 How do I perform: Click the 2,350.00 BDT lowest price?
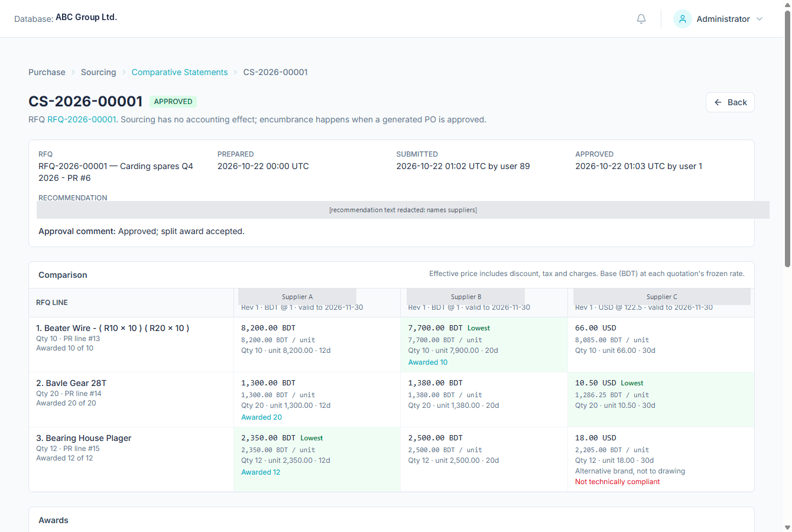coord(268,438)
